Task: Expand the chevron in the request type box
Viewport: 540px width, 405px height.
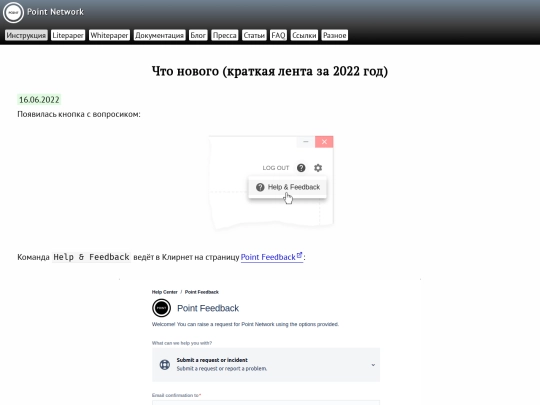Action: coord(373,365)
